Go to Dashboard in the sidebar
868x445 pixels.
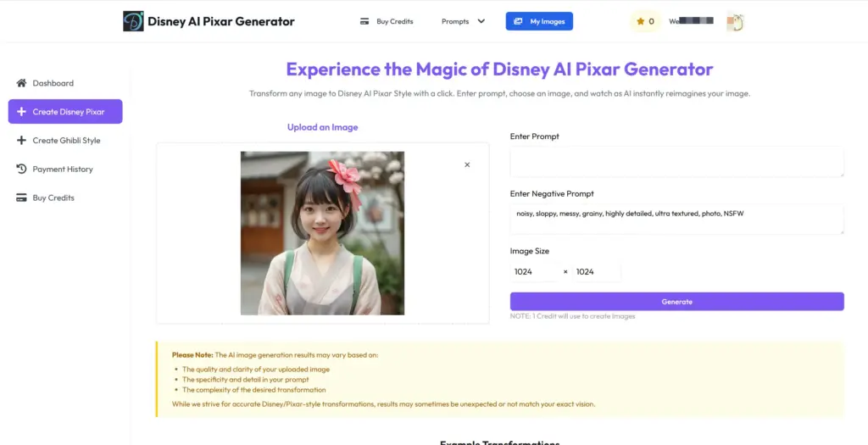[65, 83]
